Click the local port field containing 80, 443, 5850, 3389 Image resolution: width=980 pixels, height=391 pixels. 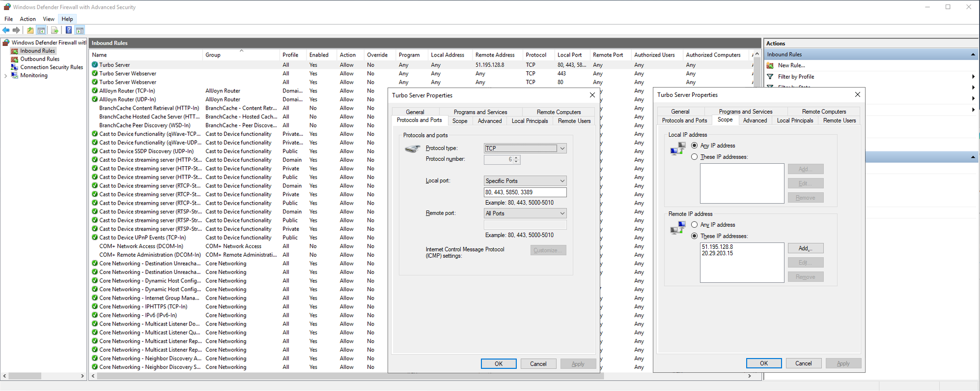coord(525,192)
